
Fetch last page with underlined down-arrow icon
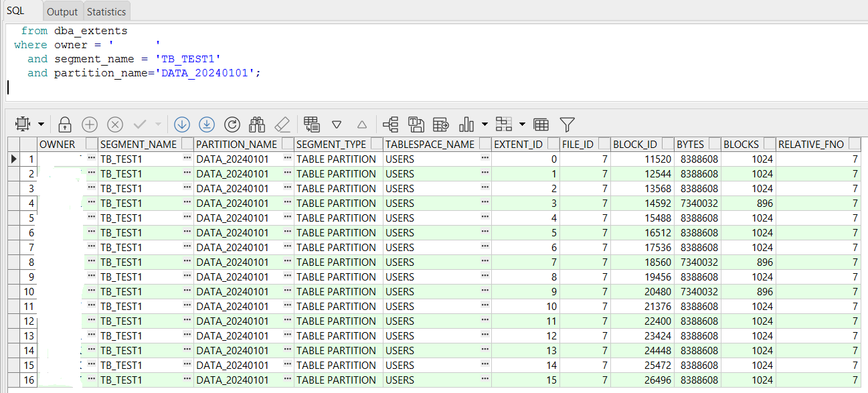coord(207,124)
